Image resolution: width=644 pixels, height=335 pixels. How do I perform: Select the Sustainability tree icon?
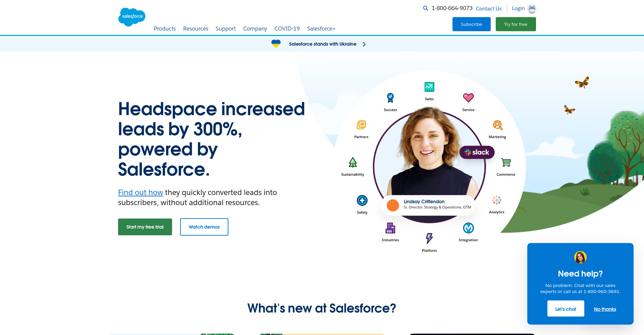point(353,162)
